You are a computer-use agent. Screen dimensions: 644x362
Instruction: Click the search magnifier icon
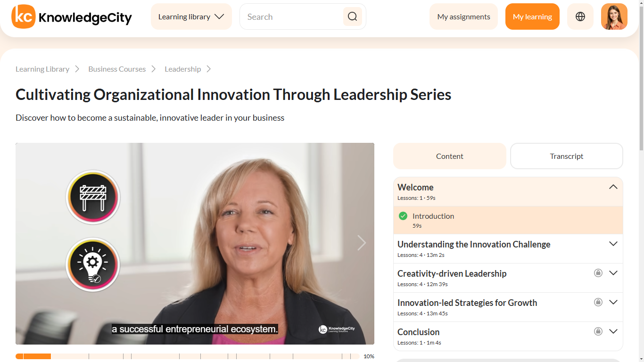pyautogui.click(x=352, y=17)
